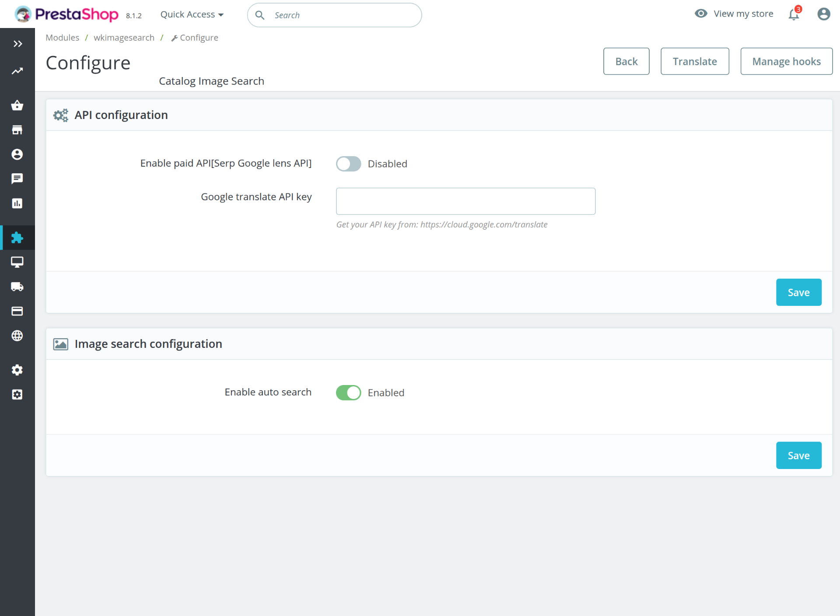This screenshot has width=840, height=616.
Task: Disable the auto search toggle
Action: [x=348, y=392]
